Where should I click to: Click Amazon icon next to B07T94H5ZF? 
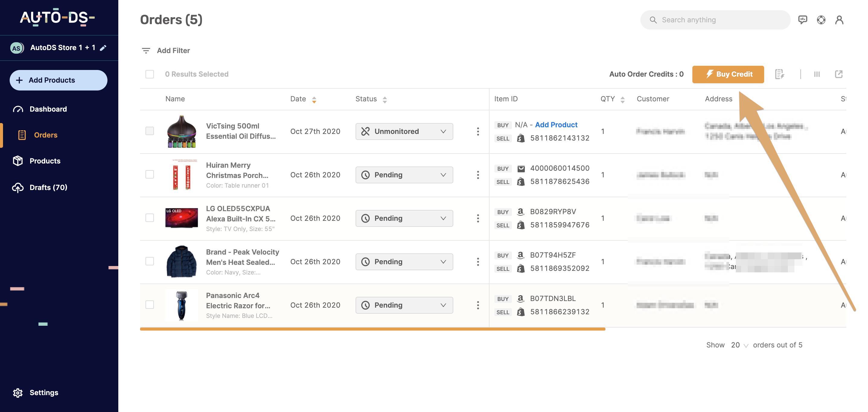coord(521,255)
